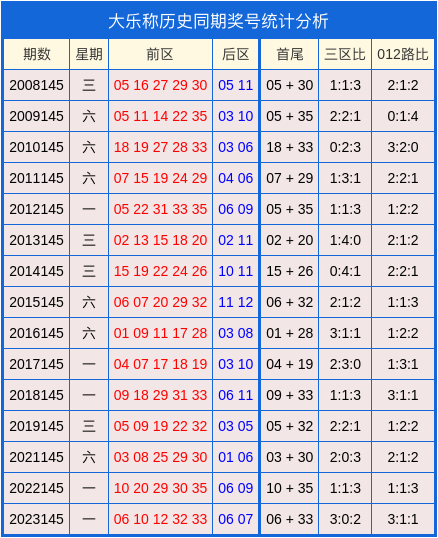Click first-last value 05 + 30
438x538 pixels.
(290, 85)
